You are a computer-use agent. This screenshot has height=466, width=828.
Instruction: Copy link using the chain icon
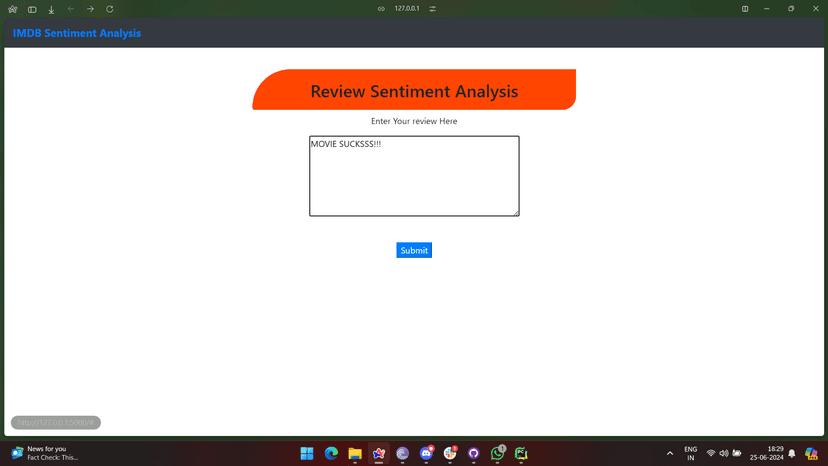click(x=381, y=9)
